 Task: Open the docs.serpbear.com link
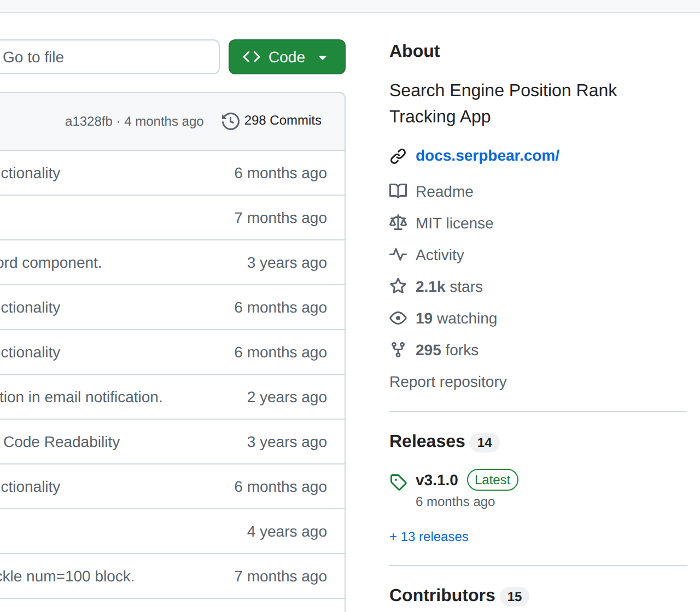point(487,156)
